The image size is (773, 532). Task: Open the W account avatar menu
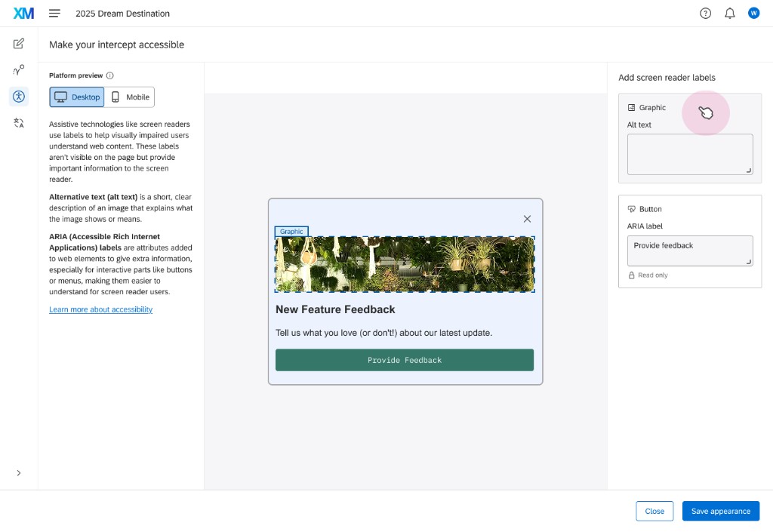point(753,13)
